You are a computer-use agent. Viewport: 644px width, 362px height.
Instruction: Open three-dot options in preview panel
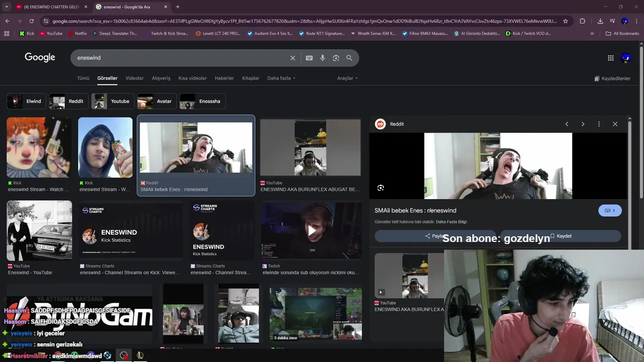tap(599, 124)
